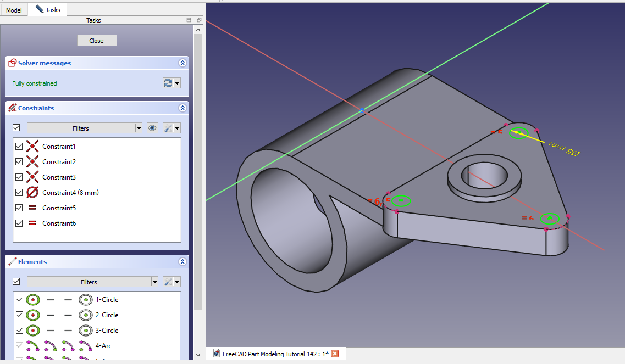The image size is (625, 364).
Task: Select the Constraint5 equality icon
Action: tap(32, 208)
